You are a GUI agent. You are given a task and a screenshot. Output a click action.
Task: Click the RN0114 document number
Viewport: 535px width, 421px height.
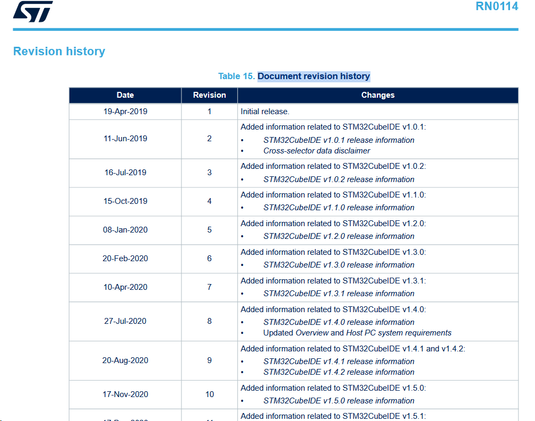click(x=497, y=6)
